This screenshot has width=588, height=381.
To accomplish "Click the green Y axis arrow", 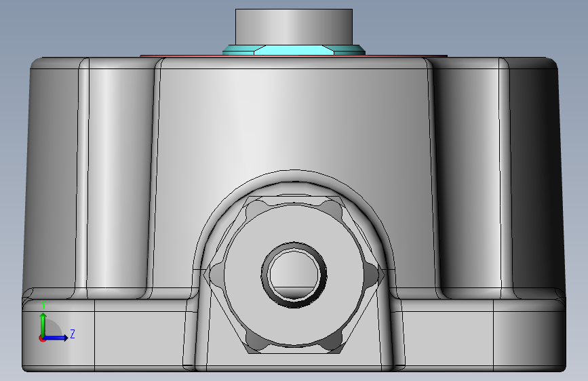I will pos(43,324).
